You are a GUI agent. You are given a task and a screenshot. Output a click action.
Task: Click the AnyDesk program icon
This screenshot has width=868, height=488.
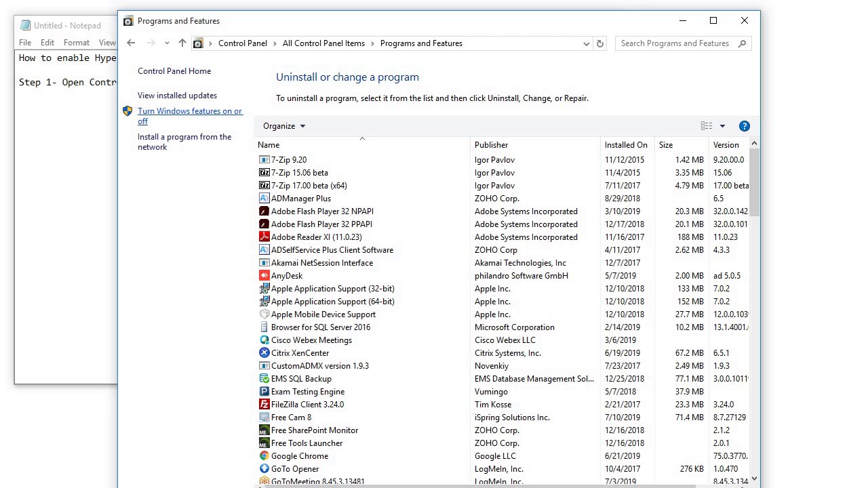click(264, 276)
